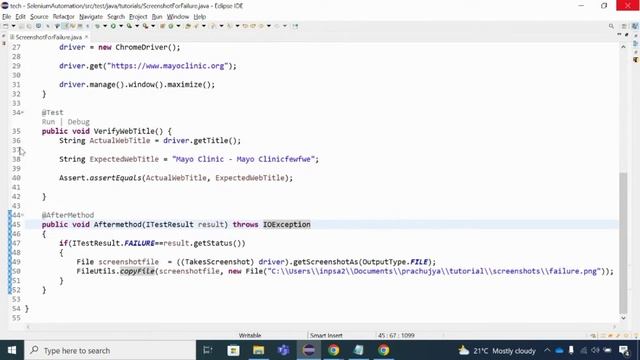Click the Quick Access search icon
Screen dimensions: 640x360
coord(611,26)
